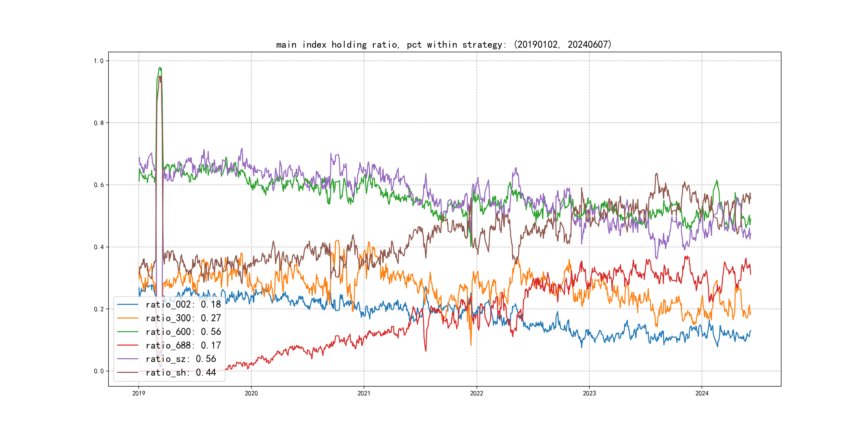This screenshot has height=434, width=868.
Task: Click the 2020 x-axis tick label
Action: [x=251, y=393]
